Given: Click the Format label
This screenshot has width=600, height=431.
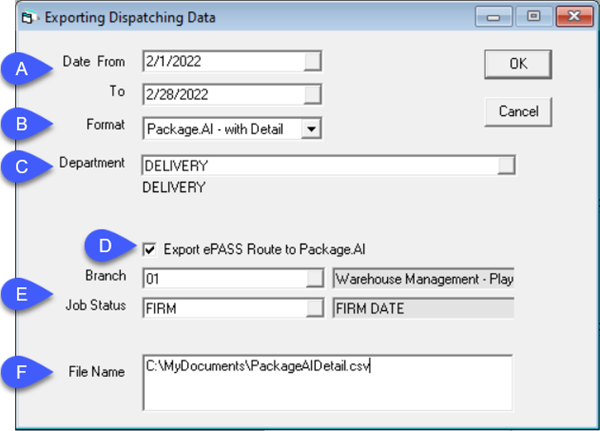Looking at the screenshot, I should tap(106, 124).
